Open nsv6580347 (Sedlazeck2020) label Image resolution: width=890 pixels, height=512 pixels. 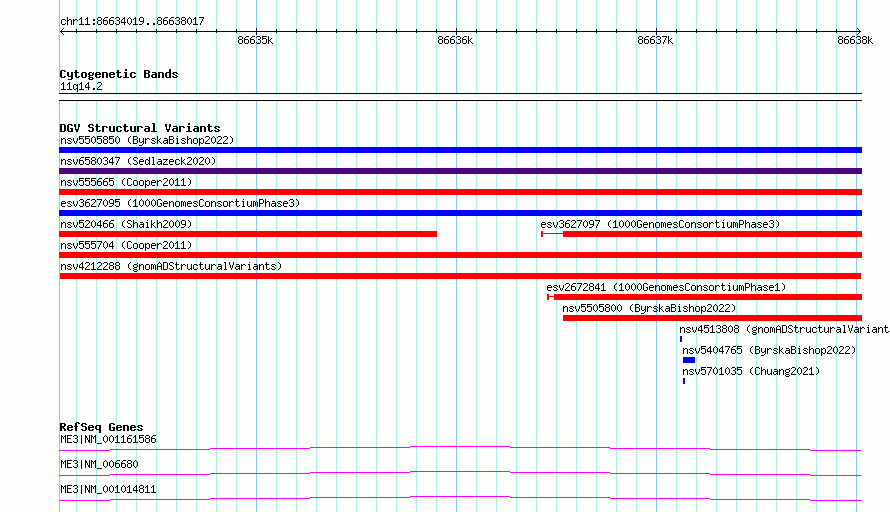pyautogui.click(x=138, y=161)
